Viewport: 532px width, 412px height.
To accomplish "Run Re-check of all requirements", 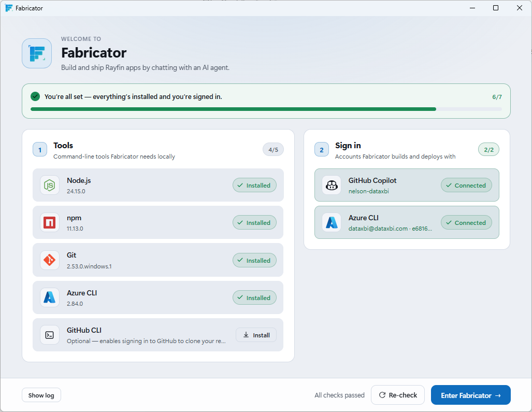I will [398, 395].
